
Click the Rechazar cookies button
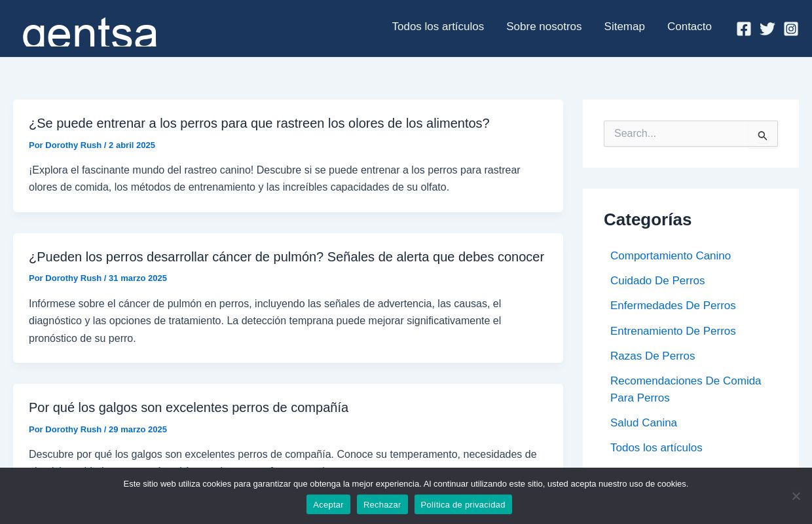click(382, 504)
